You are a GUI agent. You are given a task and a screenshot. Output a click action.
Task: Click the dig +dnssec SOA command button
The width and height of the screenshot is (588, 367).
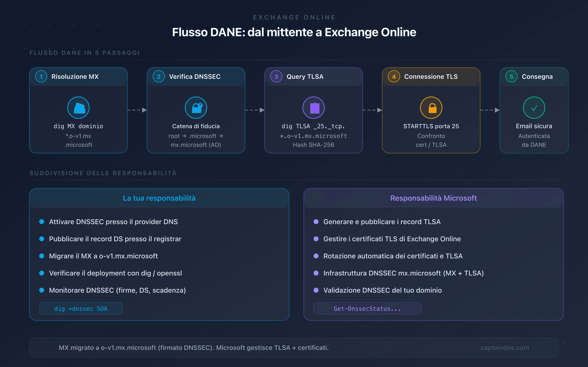click(x=81, y=308)
